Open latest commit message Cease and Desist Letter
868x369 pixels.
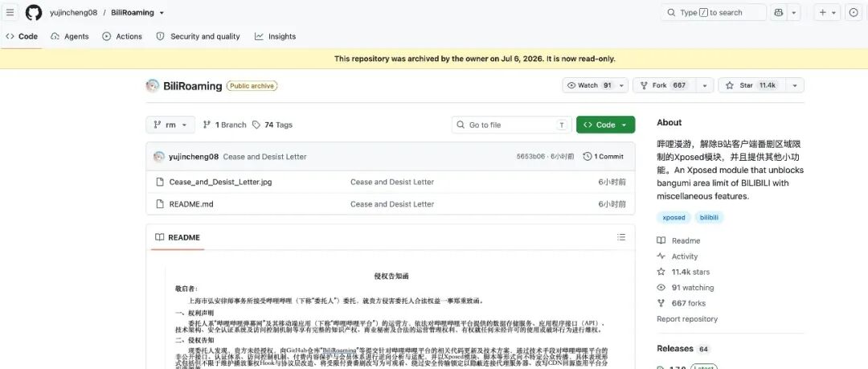(x=264, y=157)
